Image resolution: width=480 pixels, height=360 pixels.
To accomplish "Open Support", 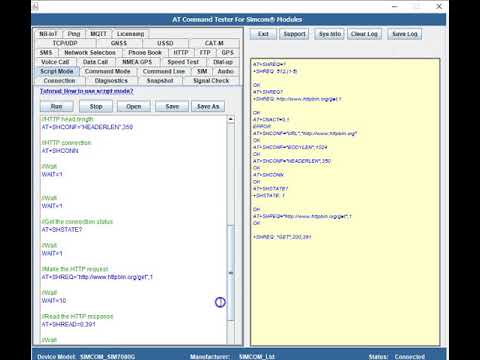I will click(294, 34).
